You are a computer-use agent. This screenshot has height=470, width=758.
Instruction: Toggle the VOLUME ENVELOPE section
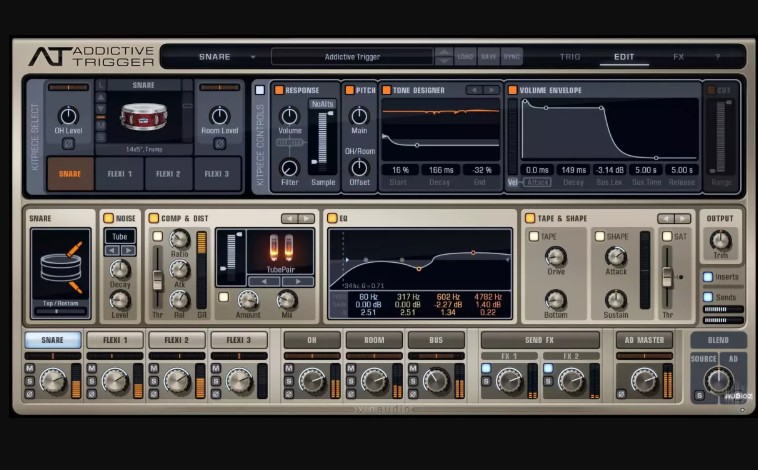[x=512, y=90]
